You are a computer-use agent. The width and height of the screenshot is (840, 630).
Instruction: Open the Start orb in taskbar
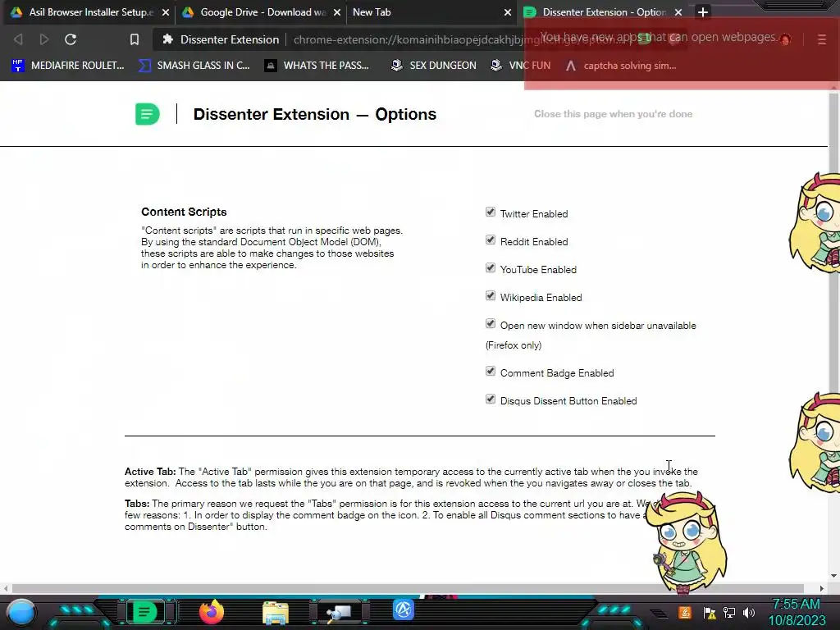click(21, 612)
